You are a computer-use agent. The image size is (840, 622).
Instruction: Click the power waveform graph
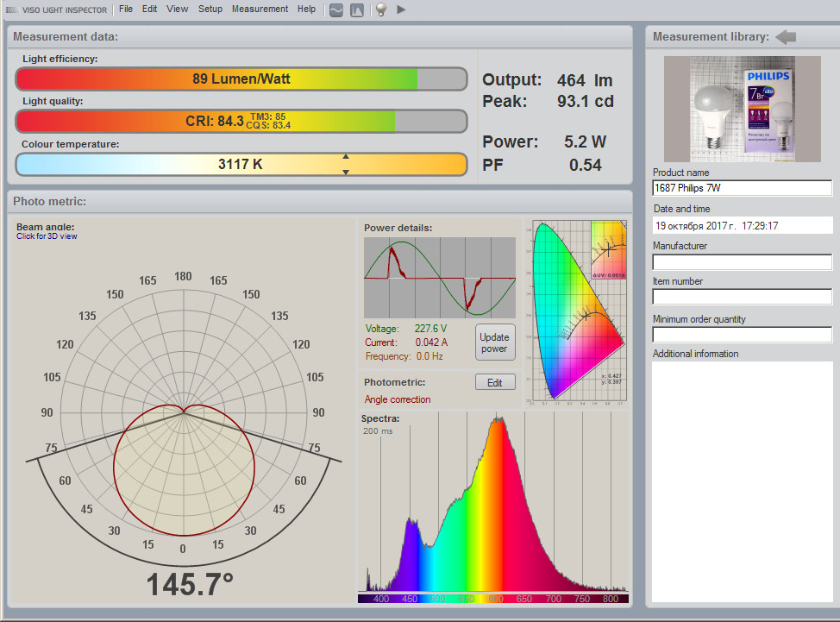[440, 278]
